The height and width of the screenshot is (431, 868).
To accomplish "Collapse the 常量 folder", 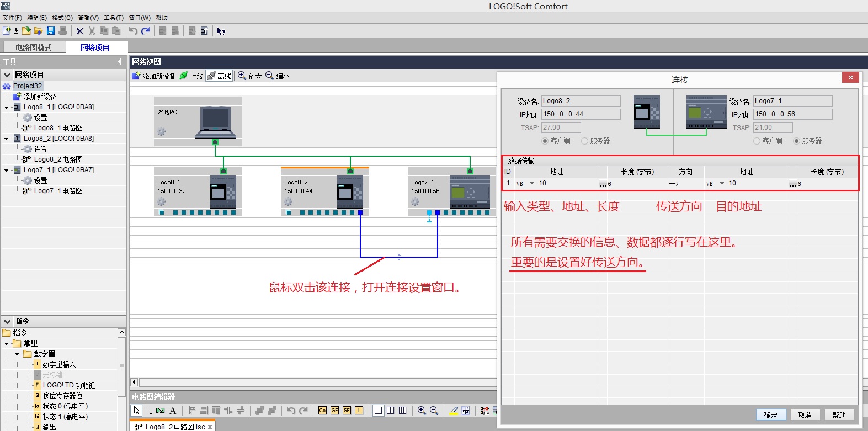I will [7, 343].
